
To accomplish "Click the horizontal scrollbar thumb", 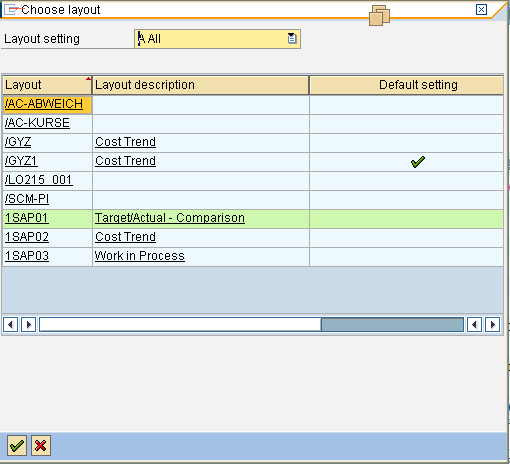I will [x=392, y=325].
